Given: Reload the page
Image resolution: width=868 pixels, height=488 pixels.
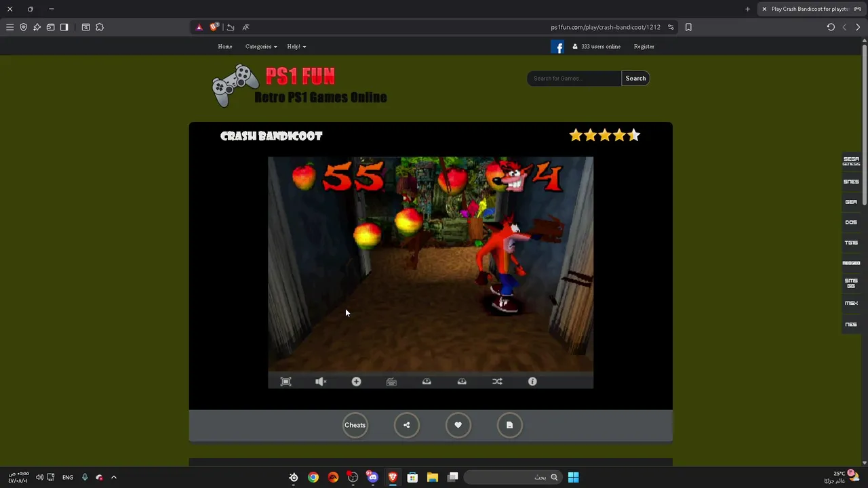Looking at the screenshot, I should click(x=831, y=27).
